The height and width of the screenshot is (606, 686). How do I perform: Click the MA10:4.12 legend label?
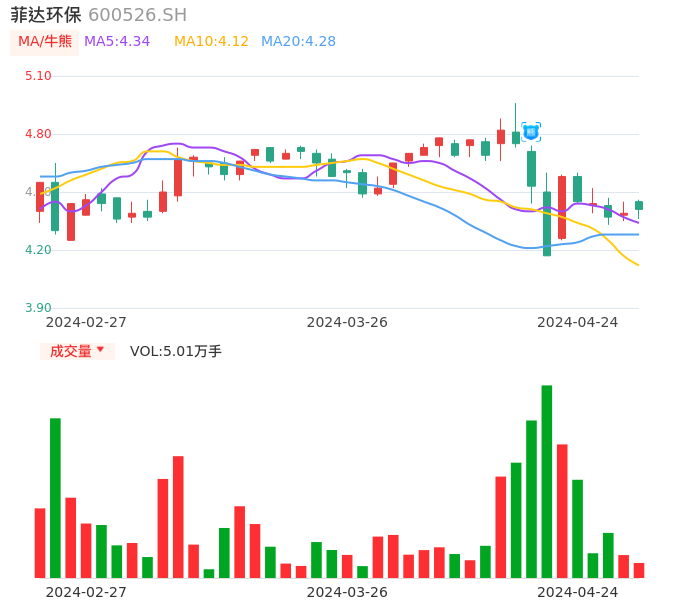click(x=211, y=42)
